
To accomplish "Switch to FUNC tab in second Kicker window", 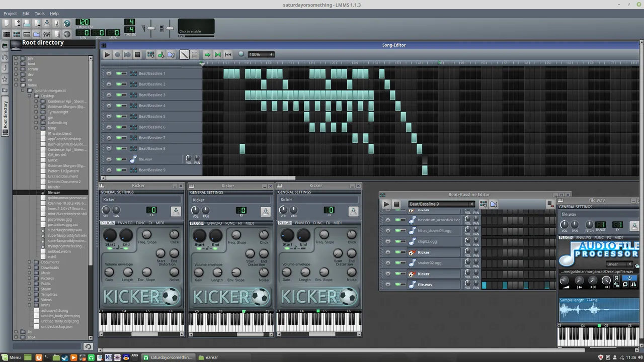I will [x=230, y=223].
